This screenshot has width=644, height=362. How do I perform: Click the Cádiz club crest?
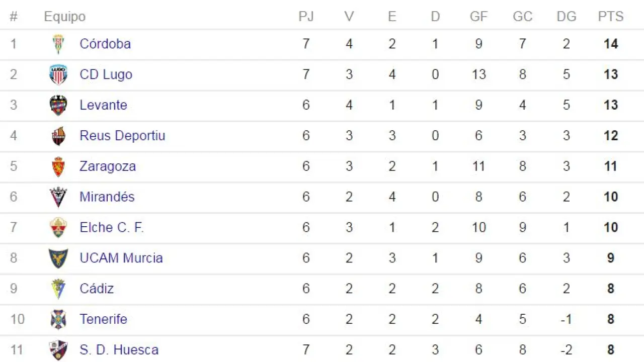(x=58, y=289)
